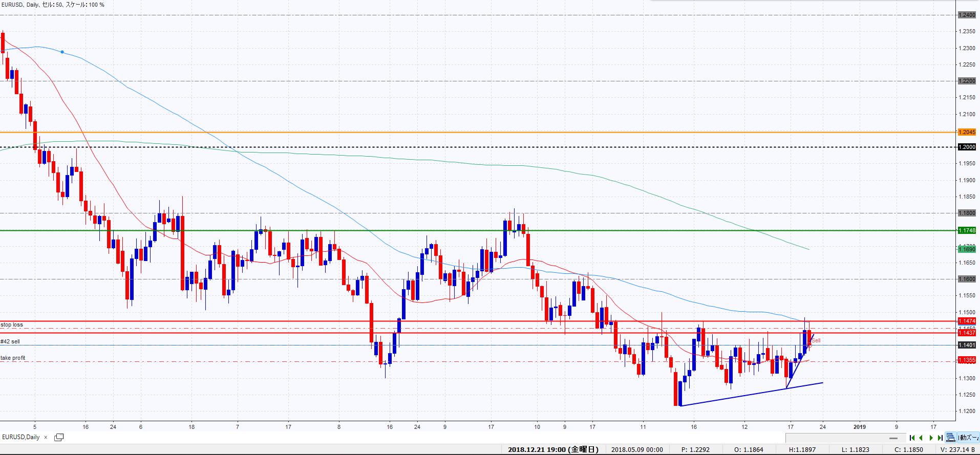Image resolution: width=980 pixels, height=455 pixels.
Task: Select the '#42 sell' order line label
Action: [10, 341]
